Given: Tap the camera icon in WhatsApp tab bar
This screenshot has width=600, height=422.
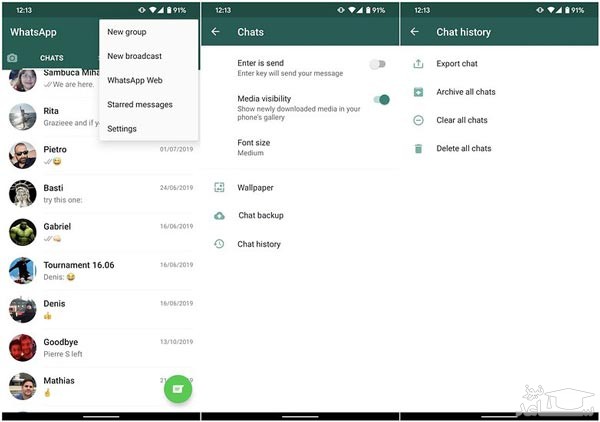Looking at the screenshot, I should click(12, 58).
